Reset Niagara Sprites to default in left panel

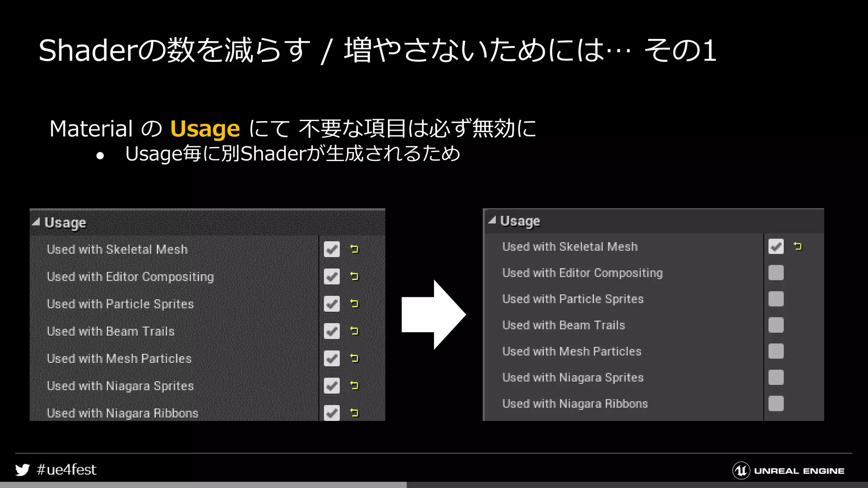pyautogui.click(x=355, y=385)
